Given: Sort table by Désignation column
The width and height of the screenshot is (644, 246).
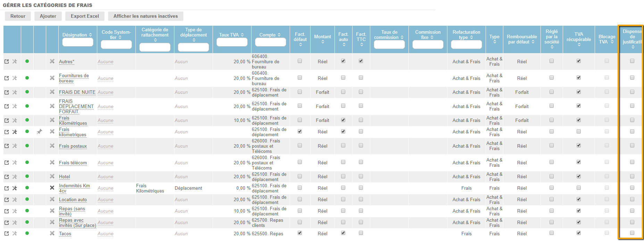Looking at the screenshot, I should [77, 35].
